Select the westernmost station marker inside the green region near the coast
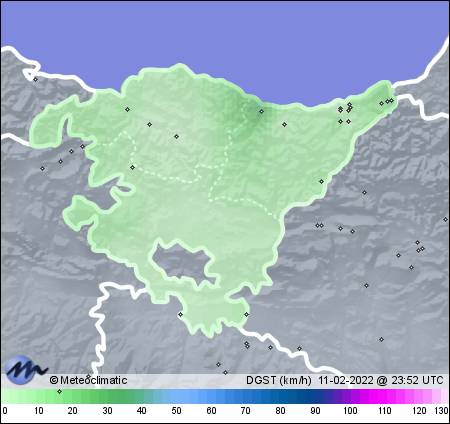The width and height of the screenshot is (450, 424). coord(127,109)
